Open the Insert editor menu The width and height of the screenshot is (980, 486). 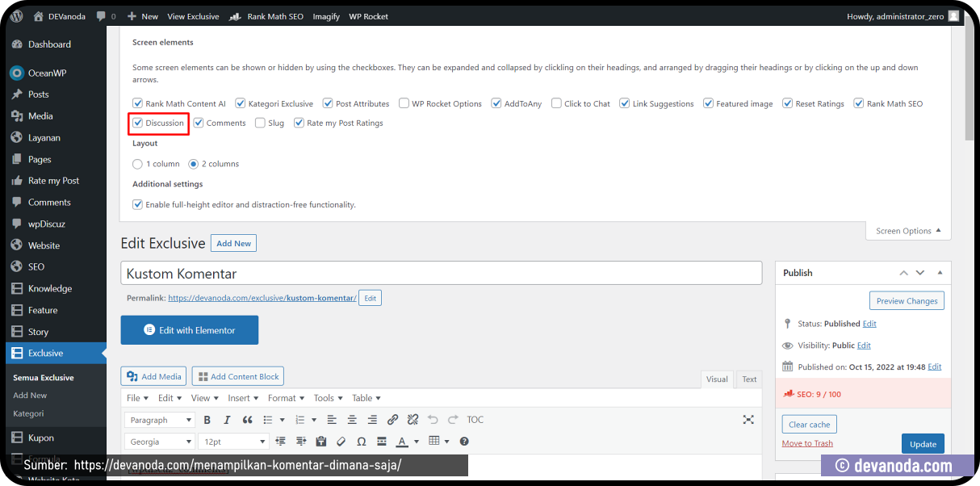[243, 398]
